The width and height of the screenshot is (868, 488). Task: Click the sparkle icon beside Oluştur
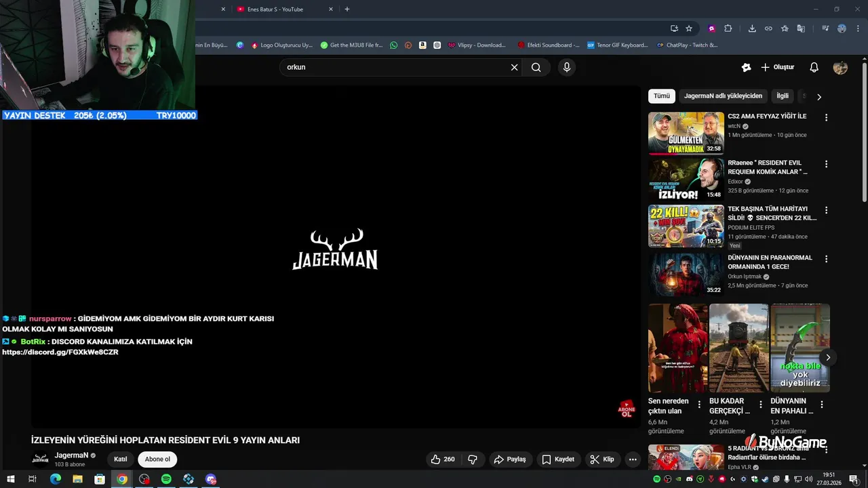tap(746, 67)
